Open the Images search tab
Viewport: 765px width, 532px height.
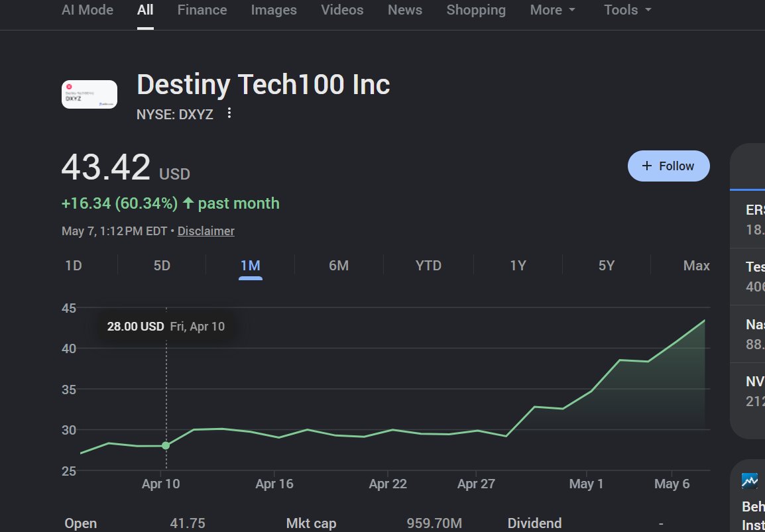[x=274, y=10]
